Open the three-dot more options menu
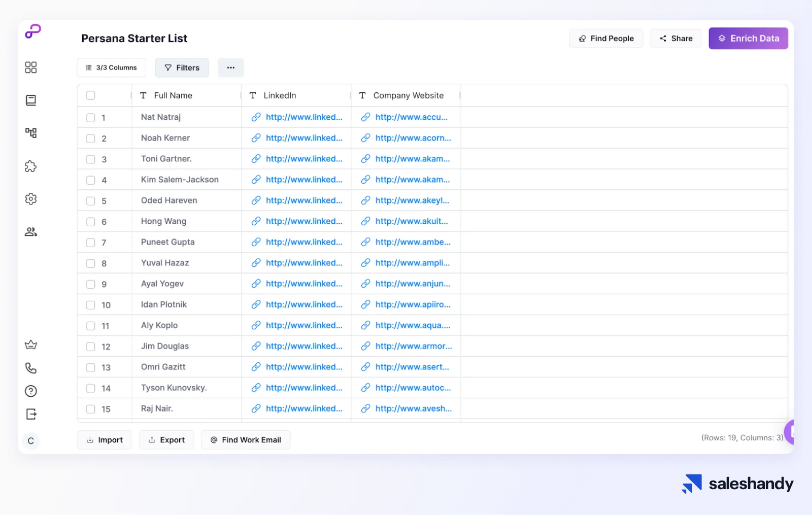The width and height of the screenshot is (812, 515). coord(231,67)
